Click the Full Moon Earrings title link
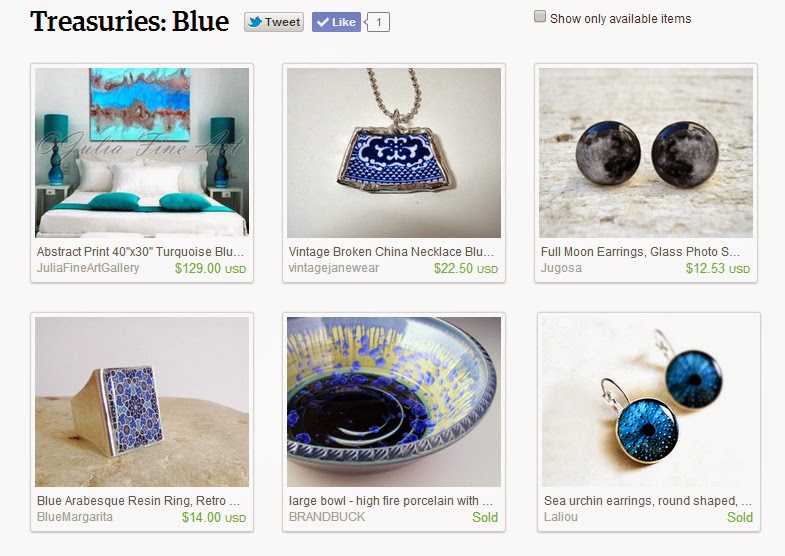Image resolution: width=785 pixels, height=556 pixels. click(640, 252)
